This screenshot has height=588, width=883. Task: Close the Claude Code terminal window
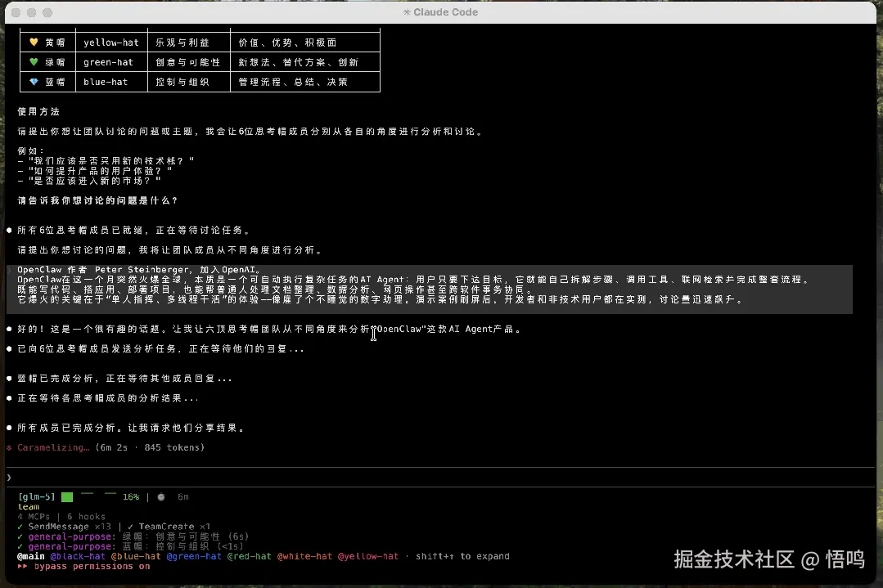coord(16,12)
